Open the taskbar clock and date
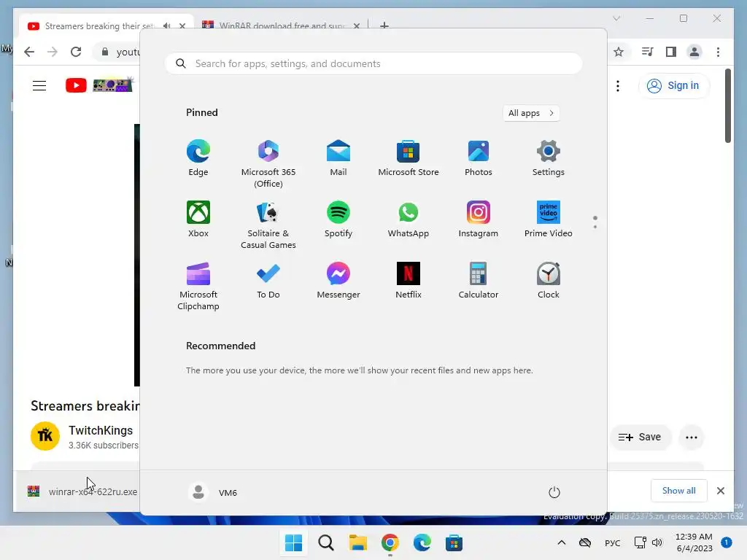Screen dimensions: 747x560 pos(694,542)
